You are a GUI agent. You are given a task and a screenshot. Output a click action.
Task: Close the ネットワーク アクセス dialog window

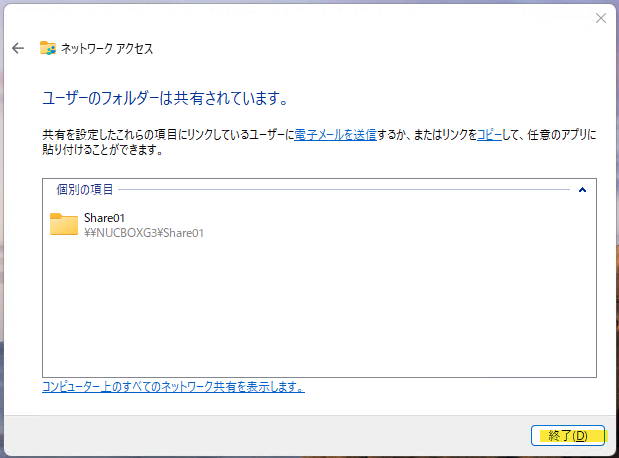click(x=600, y=18)
